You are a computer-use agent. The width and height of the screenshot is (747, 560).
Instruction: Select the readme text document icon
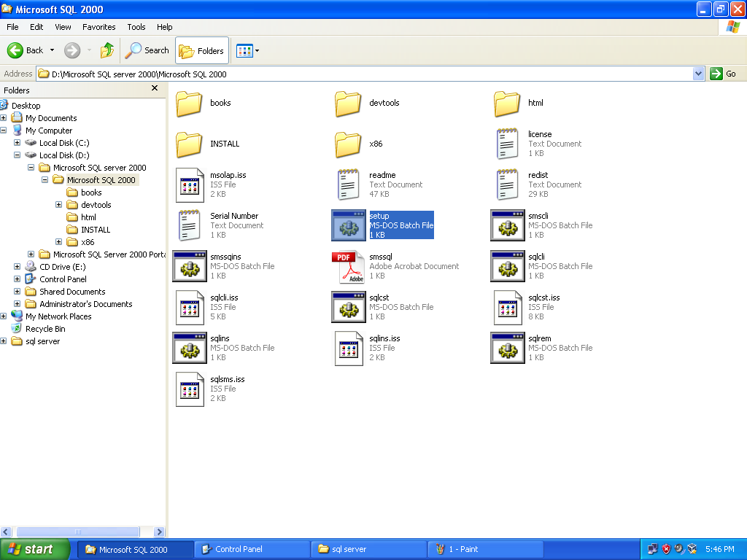[x=348, y=184]
